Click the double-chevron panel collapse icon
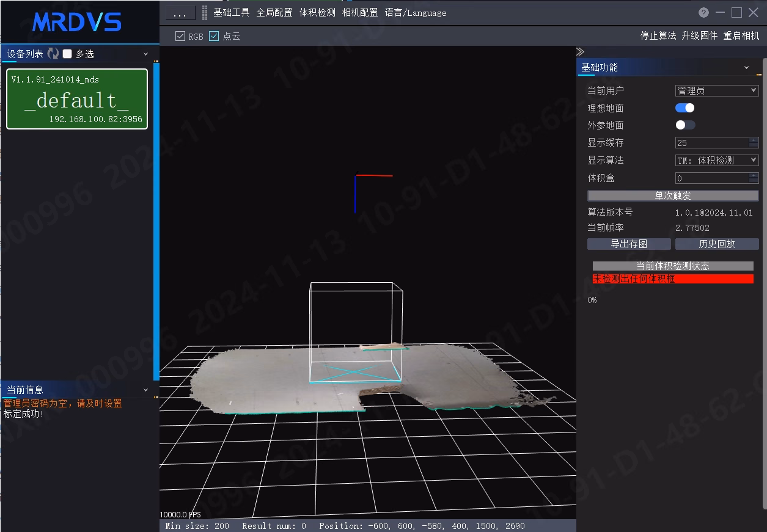 [x=581, y=51]
